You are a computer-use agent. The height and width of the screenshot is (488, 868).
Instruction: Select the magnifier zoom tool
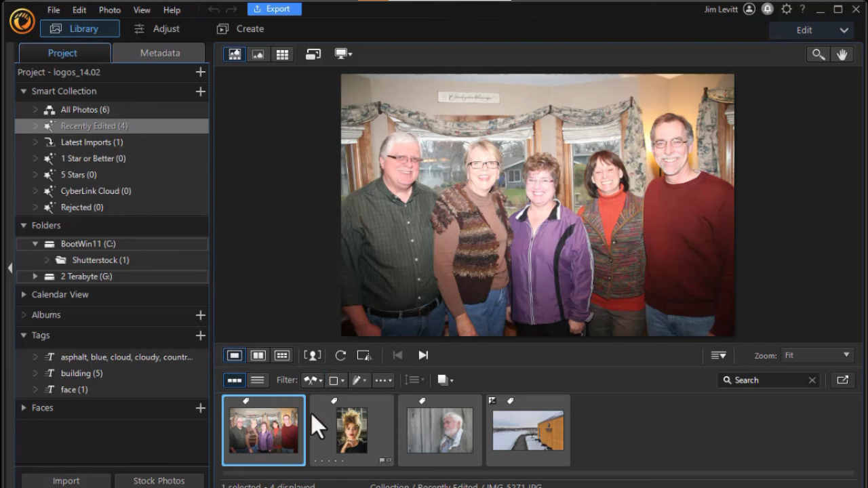pos(818,55)
